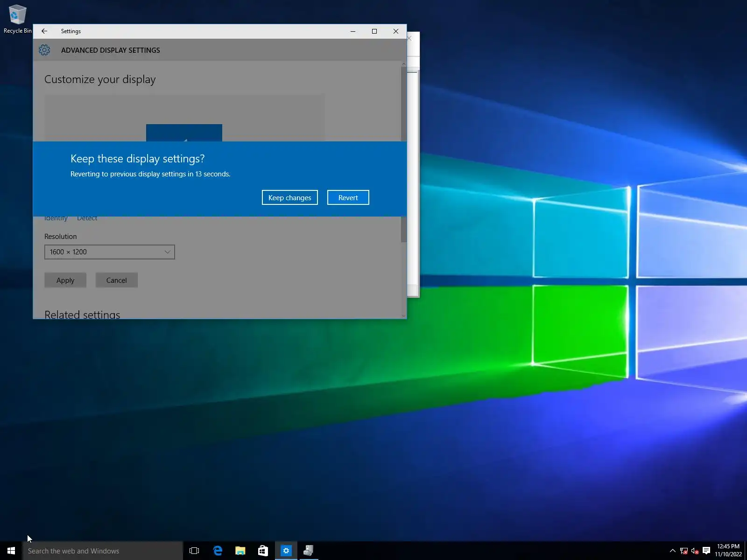Click the Resolution label
The width and height of the screenshot is (747, 560).
click(x=61, y=237)
